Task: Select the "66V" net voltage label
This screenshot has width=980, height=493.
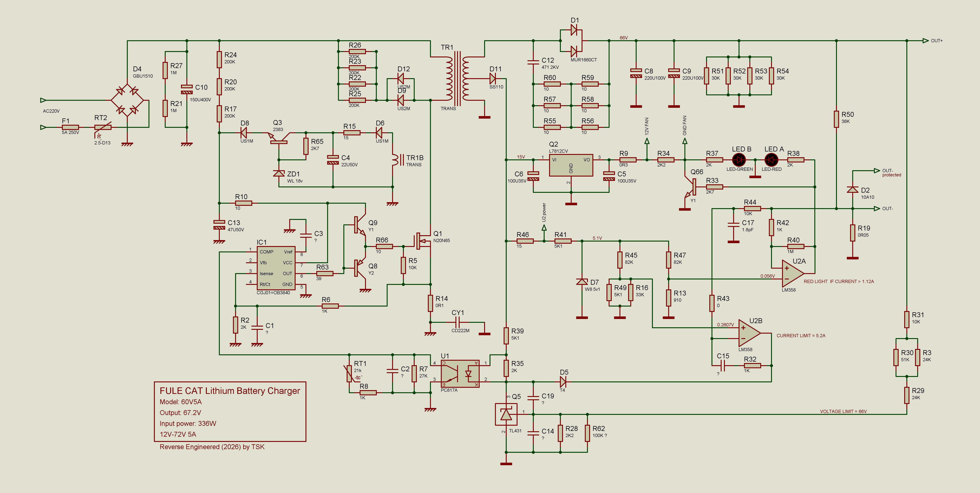Action: (x=624, y=38)
